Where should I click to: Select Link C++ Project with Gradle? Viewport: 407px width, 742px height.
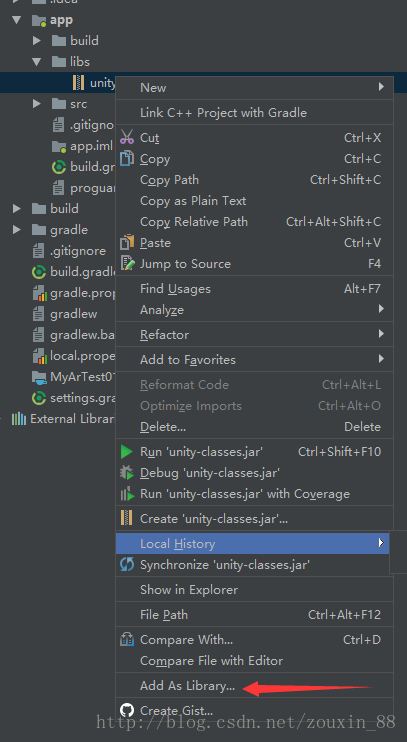coord(255,113)
